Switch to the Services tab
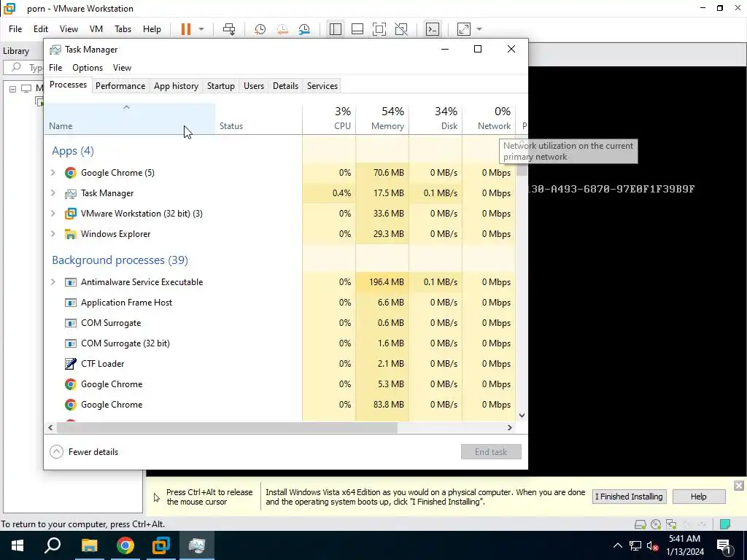 [322, 86]
